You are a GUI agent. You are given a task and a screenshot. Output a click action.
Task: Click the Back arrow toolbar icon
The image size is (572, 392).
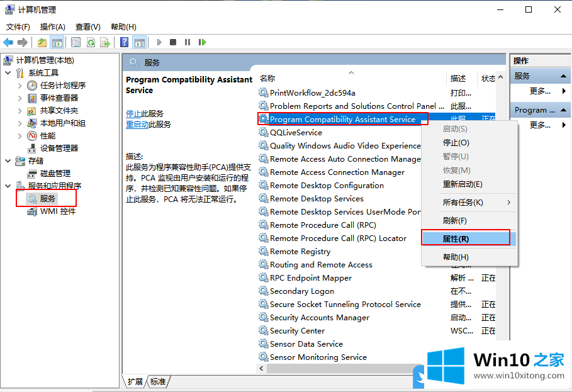8,42
